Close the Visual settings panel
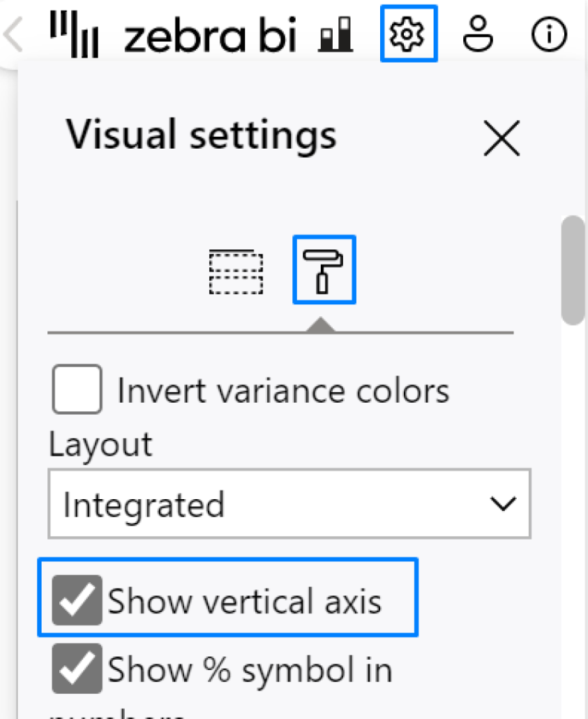588x719 pixels. (502, 138)
